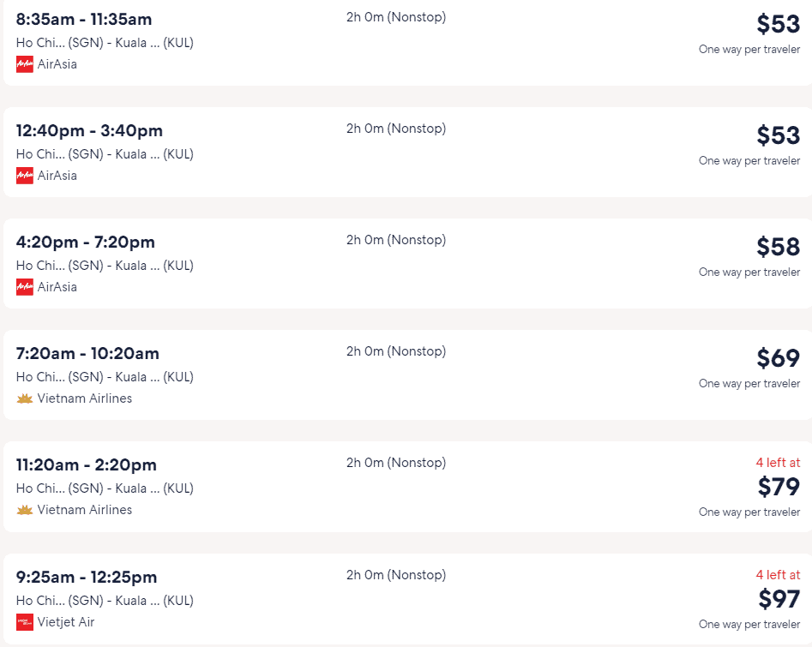Click Vietnam Airlines lotus icon on 7:20am flight
Screen dimensions: 812x647
[24, 398]
